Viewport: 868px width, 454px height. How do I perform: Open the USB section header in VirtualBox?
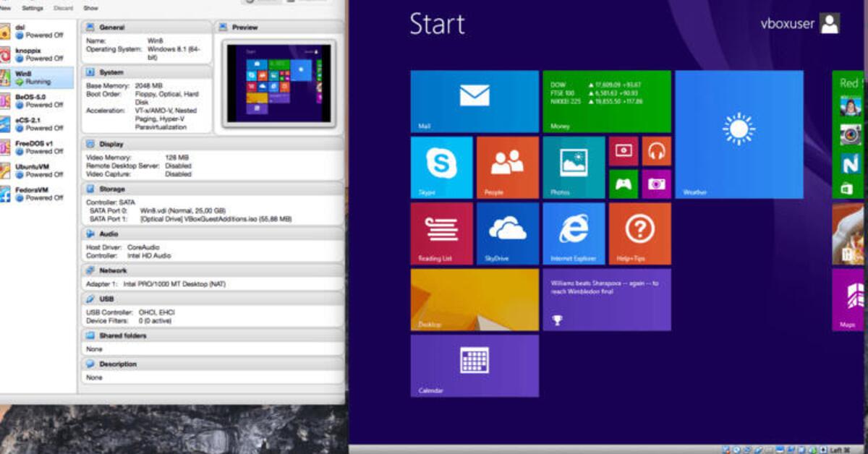pyautogui.click(x=212, y=299)
